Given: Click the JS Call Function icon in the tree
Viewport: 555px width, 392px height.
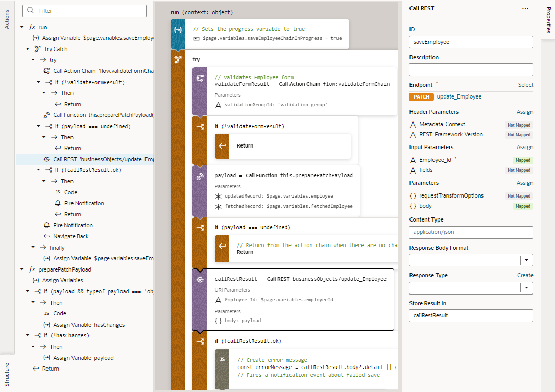Looking at the screenshot, I should pos(46,115).
